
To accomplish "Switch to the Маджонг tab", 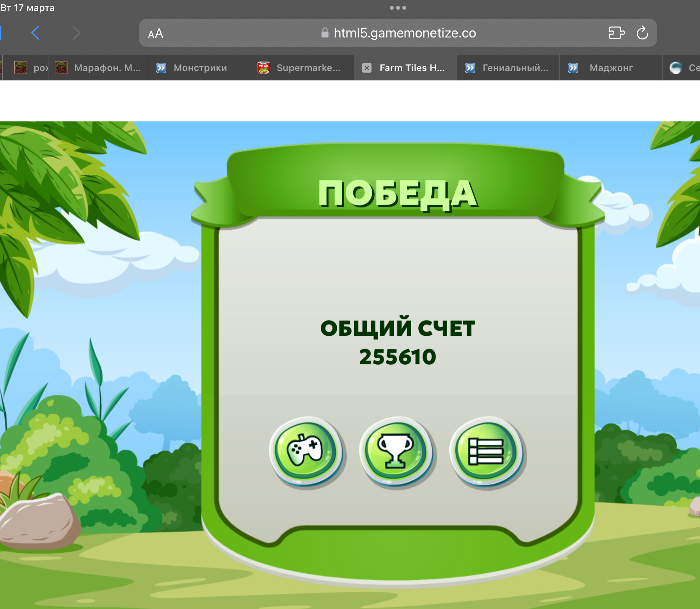I will (x=611, y=68).
